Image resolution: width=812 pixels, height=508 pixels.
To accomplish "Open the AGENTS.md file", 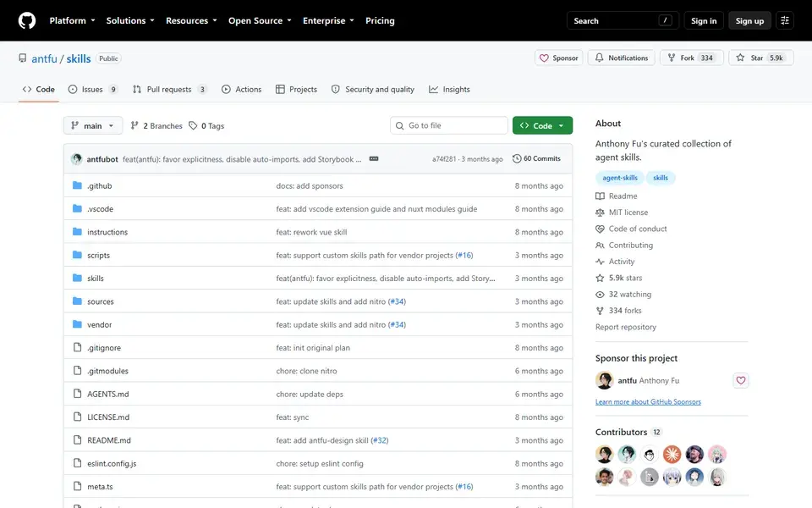I will [x=108, y=394].
